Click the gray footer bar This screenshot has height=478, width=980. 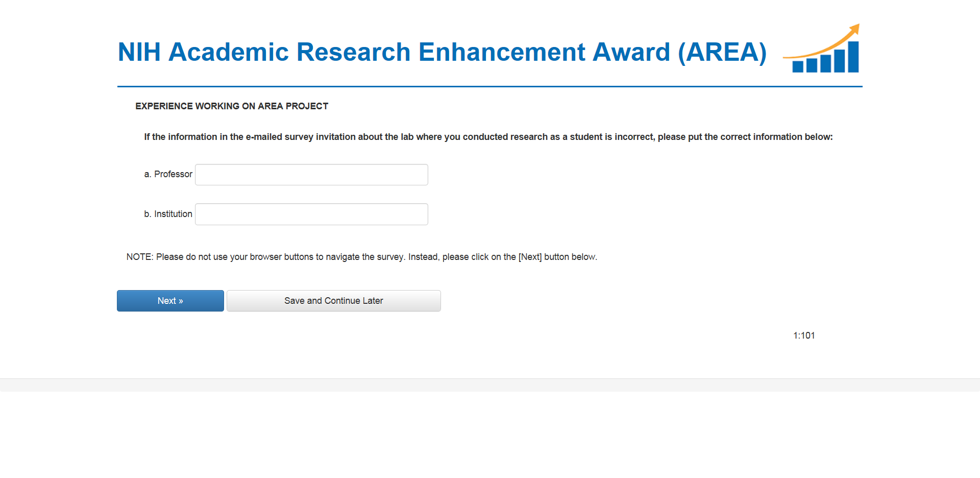[490, 385]
